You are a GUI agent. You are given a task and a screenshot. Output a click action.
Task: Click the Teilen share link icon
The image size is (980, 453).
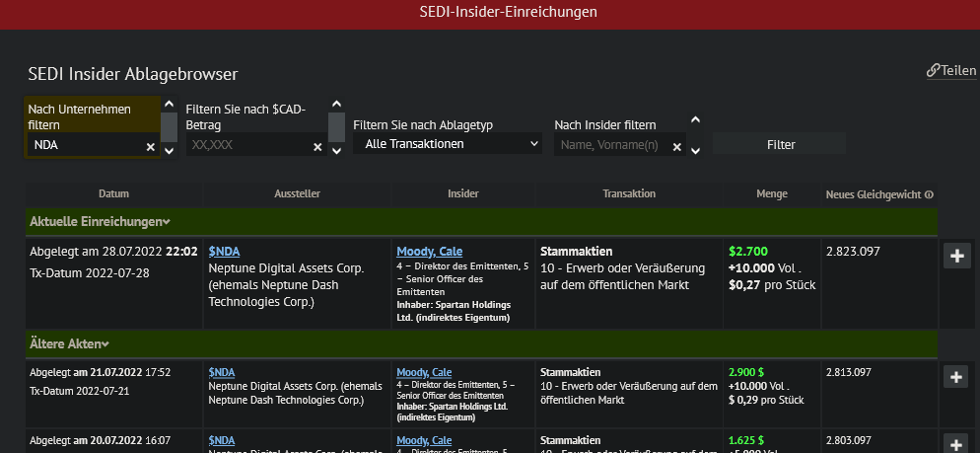[932, 71]
